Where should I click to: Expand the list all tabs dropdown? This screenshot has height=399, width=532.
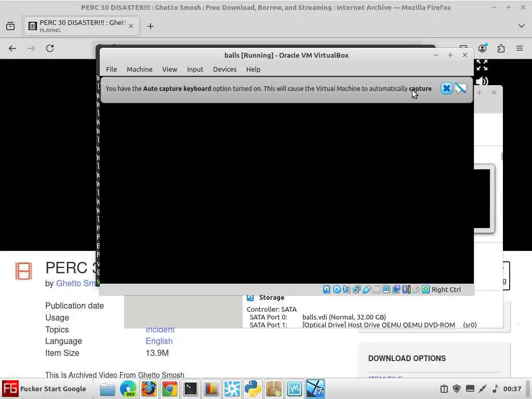(522, 26)
